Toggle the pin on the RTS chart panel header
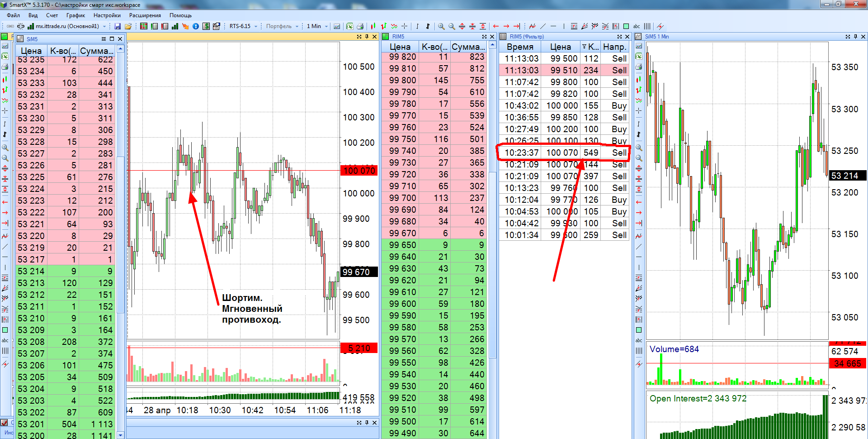 [367, 37]
